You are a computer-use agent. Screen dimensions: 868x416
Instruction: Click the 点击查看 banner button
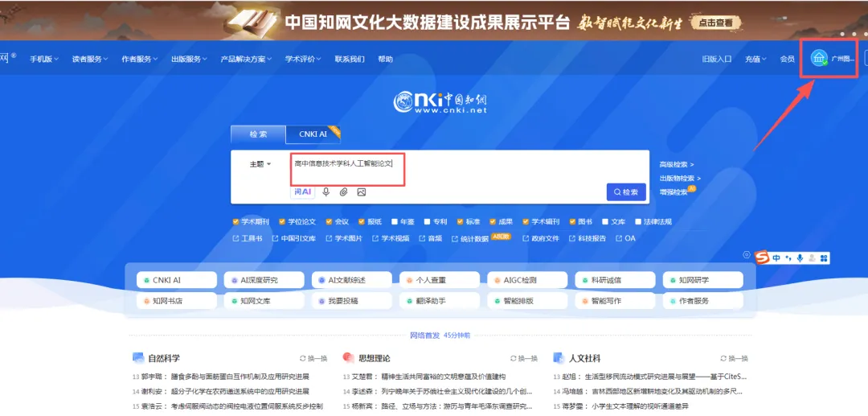[x=716, y=23]
